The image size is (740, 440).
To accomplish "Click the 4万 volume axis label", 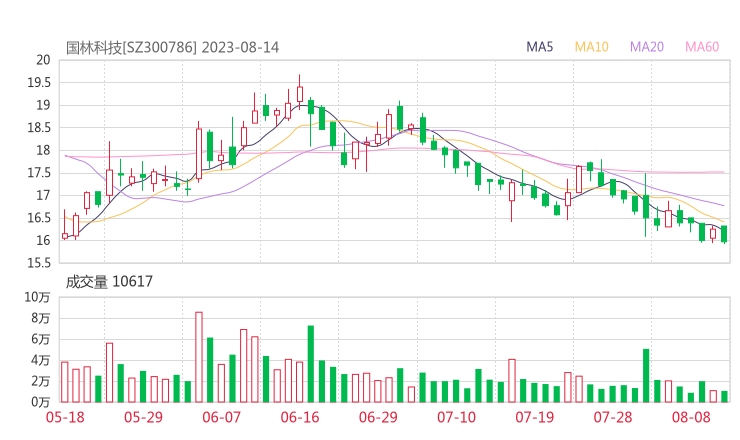I will click(41, 360).
